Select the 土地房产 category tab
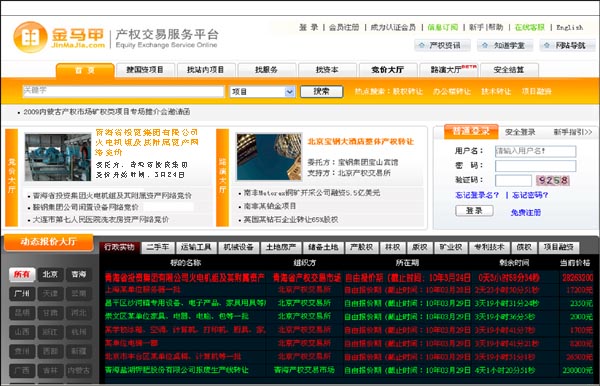 (x=281, y=247)
